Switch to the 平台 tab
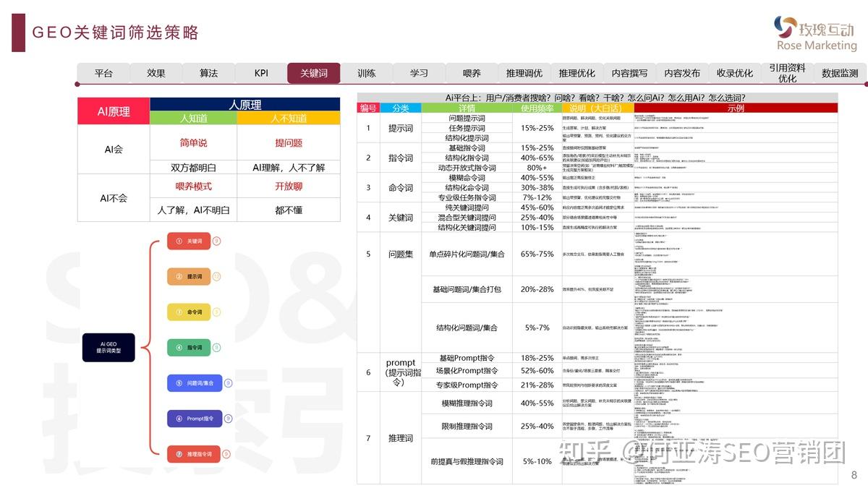Screen dimensions: 868x488 click(103, 73)
